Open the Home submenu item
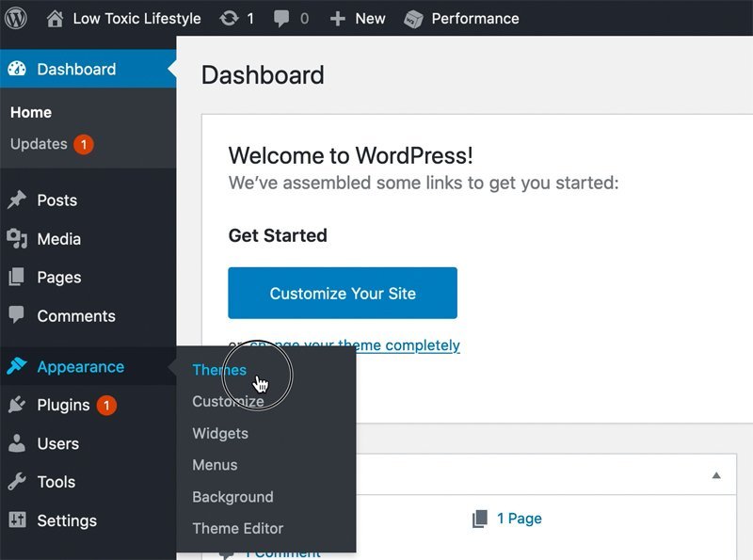The height and width of the screenshot is (560, 753). (x=31, y=112)
